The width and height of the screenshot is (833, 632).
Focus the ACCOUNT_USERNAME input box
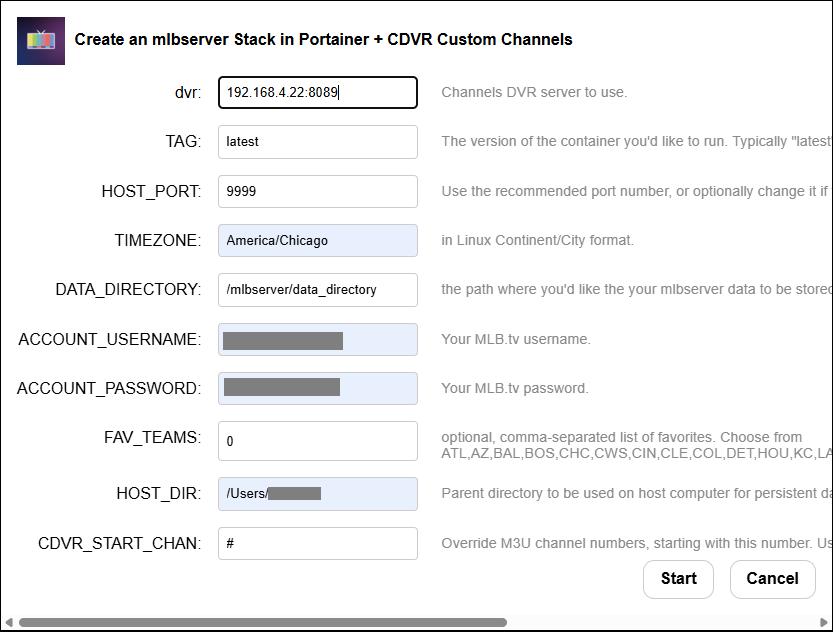coord(317,339)
